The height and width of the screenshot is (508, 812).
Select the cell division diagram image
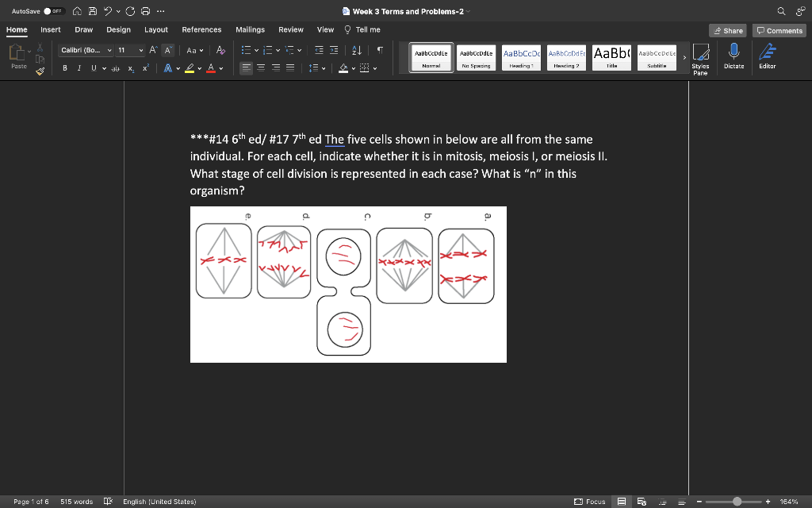(348, 285)
